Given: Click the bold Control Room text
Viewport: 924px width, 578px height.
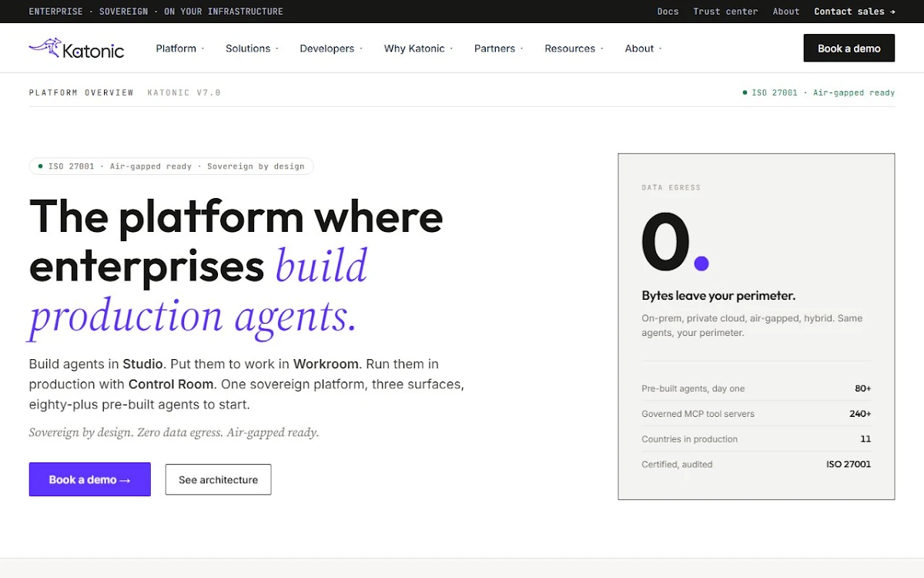Looking at the screenshot, I should tap(169, 384).
